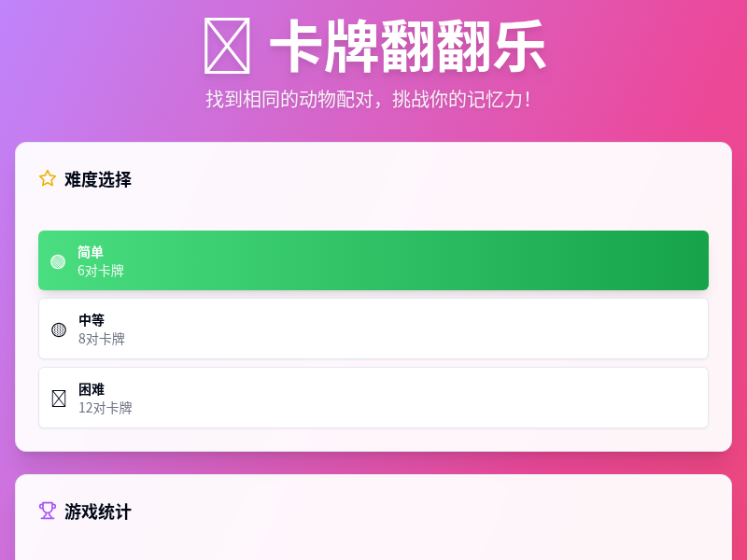This screenshot has height=560, width=747.
Task: Click the trophy icon beside 游戏统计
Action: [46, 511]
